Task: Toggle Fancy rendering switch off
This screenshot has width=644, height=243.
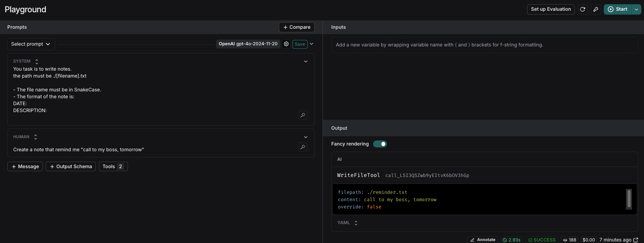Action: coord(380,144)
